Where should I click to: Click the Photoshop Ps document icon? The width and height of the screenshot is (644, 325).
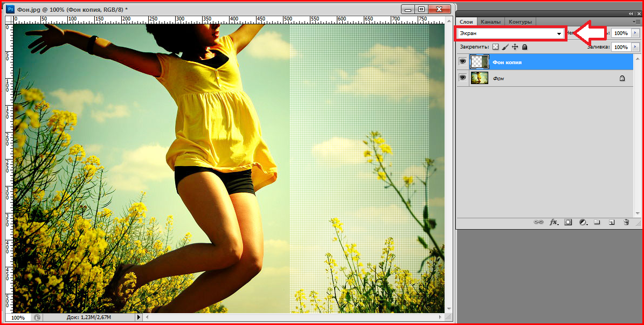[x=10, y=8]
